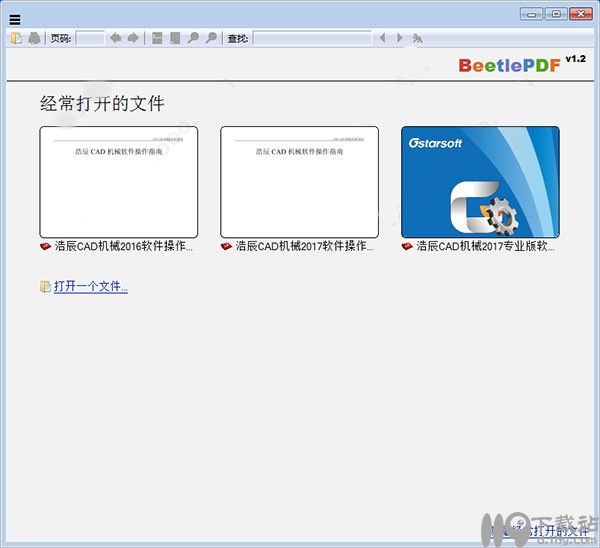Image resolution: width=600 pixels, height=548 pixels.
Task: Click the zoom in magnifier
Action: tap(211, 38)
